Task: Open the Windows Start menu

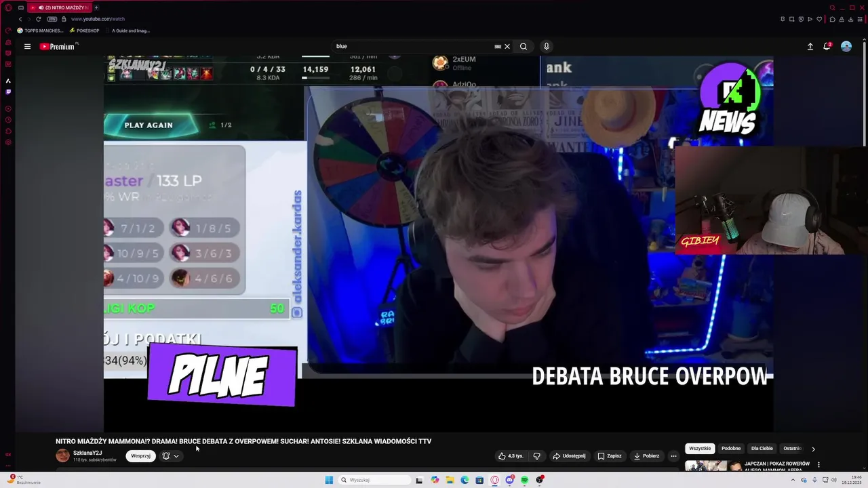Action: click(x=329, y=480)
